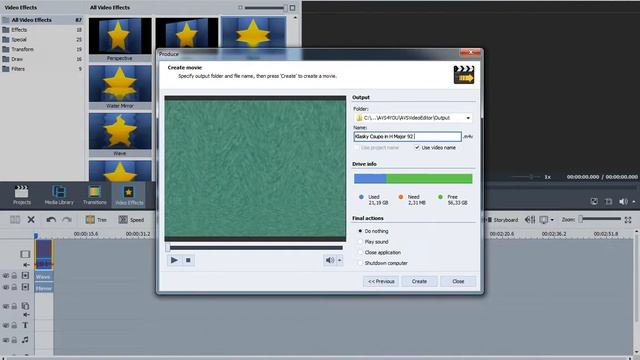Screen dimensions: 640x360
Task: Play the movie preview in Produce dialog
Action: click(x=174, y=260)
